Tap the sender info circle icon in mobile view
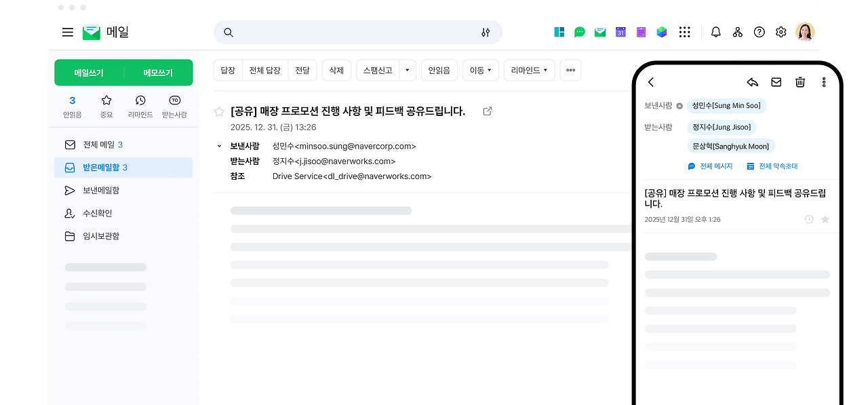This screenshot has width=868, height=405. point(679,106)
